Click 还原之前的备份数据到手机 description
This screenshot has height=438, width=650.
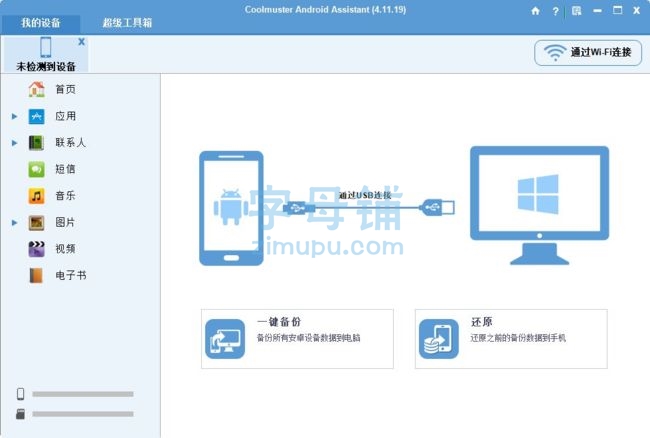click(518, 338)
